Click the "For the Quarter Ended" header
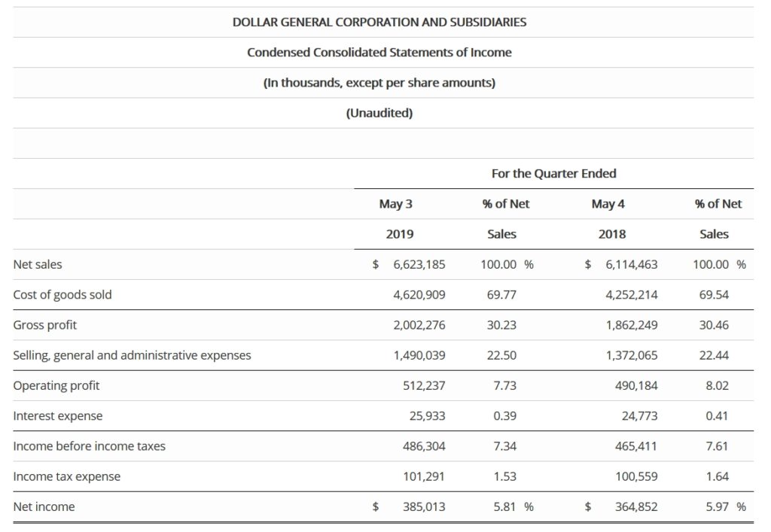Viewport: 771px width, 532px height. pyautogui.click(x=553, y=174)
